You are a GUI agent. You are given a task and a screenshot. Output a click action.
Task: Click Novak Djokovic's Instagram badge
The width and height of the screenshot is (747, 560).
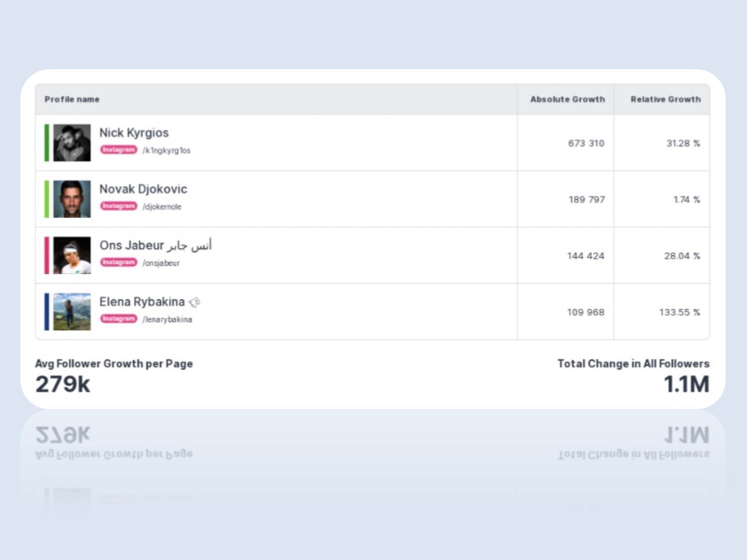point(119,206)
